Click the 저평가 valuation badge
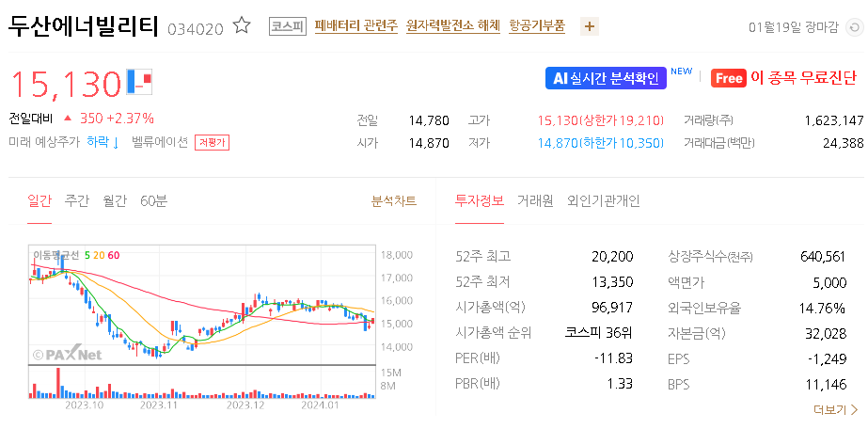Viewport: 868px width, 429px height. coord(212,143)
